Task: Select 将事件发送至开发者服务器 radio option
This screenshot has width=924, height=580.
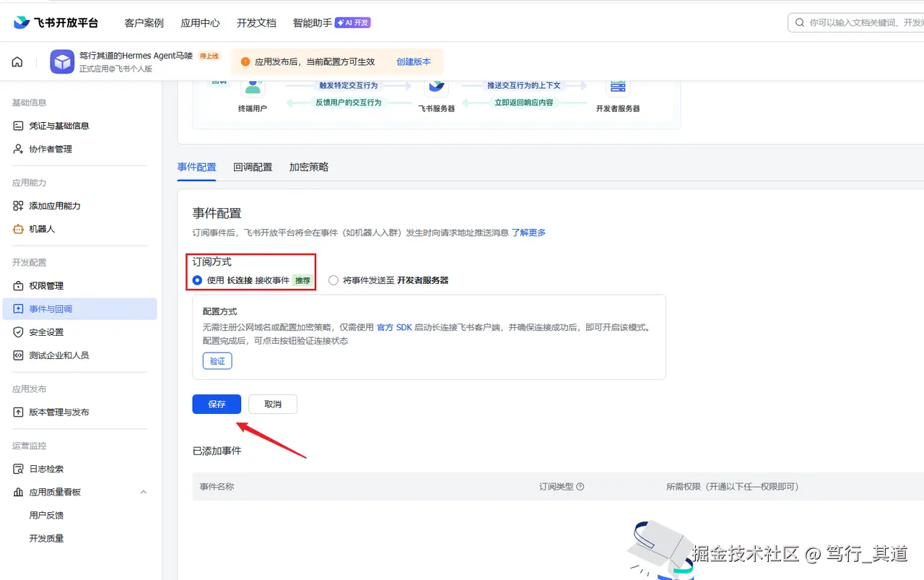Action: click(333, 280)
